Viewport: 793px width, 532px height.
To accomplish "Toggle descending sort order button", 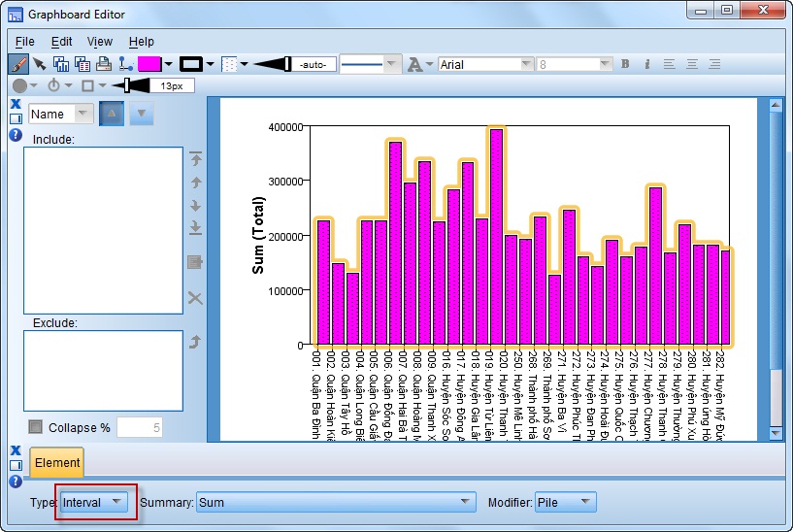I will pos(142,114).
